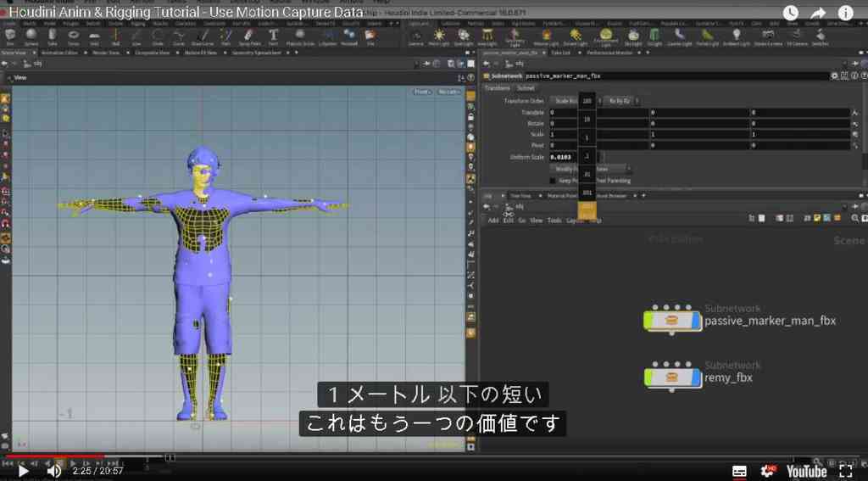Toggle green left flag on remy_fbx node
The height and width of the screenshot is (481, 868).
[648, 378]
